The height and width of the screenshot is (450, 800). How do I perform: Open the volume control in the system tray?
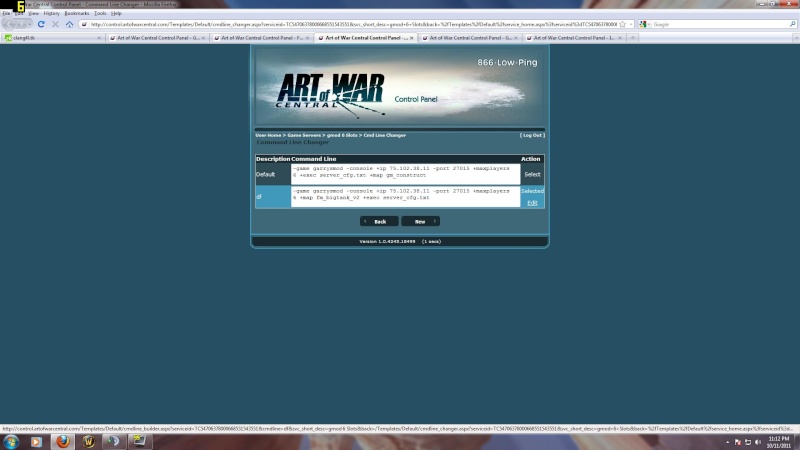[x=758, y=442]
